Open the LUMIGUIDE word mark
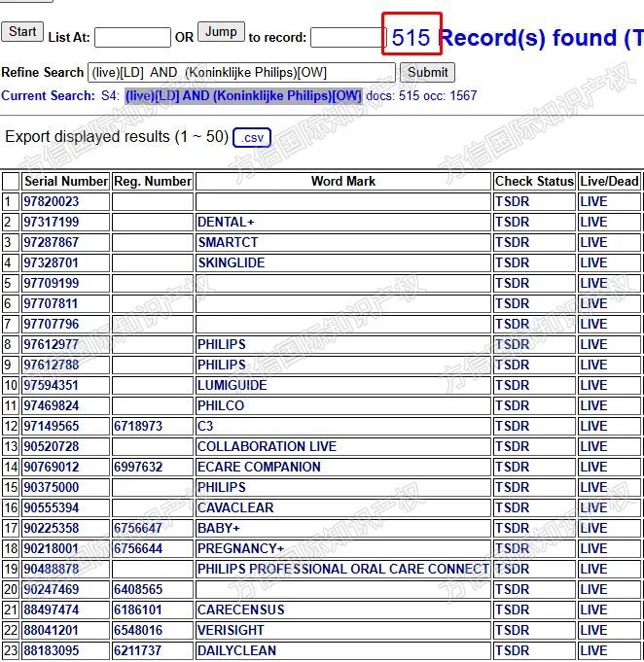Viewport: 644px width, 662px height. [232, 386]
